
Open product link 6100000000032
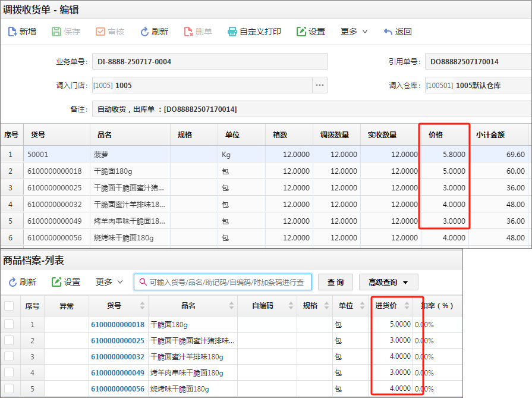point(118,357)
